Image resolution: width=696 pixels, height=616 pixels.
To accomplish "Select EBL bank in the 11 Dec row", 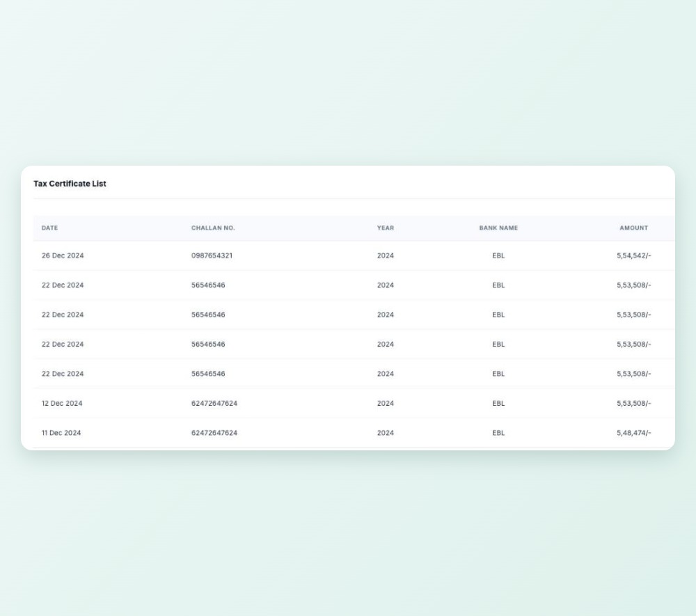I will [498, 433].
